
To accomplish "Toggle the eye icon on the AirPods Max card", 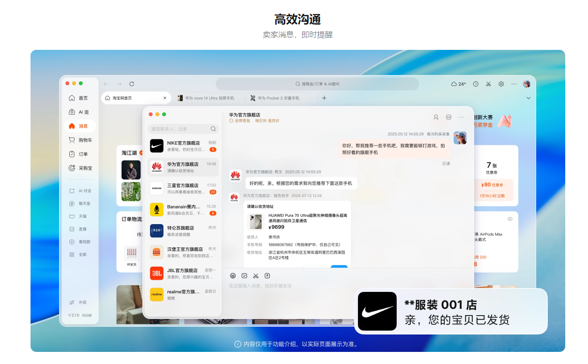I will click(x=510, y=219).
